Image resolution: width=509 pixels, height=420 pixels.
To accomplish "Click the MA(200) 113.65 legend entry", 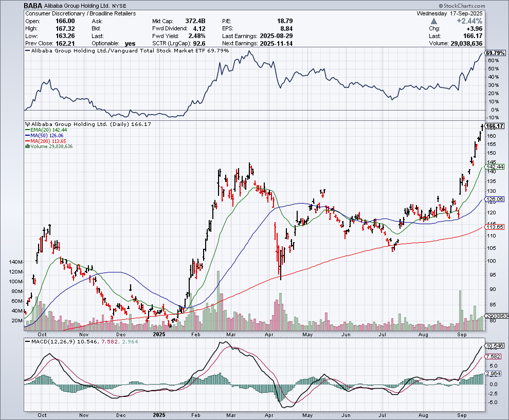I will click(48, 141).
